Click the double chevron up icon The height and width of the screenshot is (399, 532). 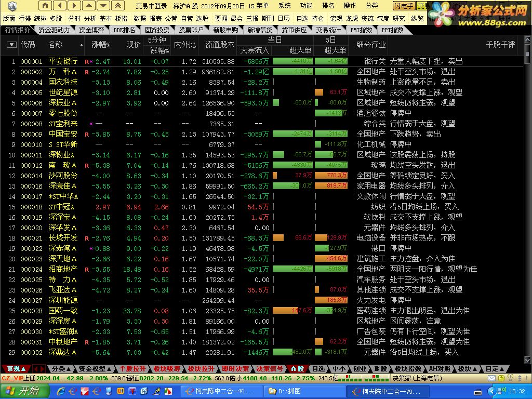click(x=118, y=5)
